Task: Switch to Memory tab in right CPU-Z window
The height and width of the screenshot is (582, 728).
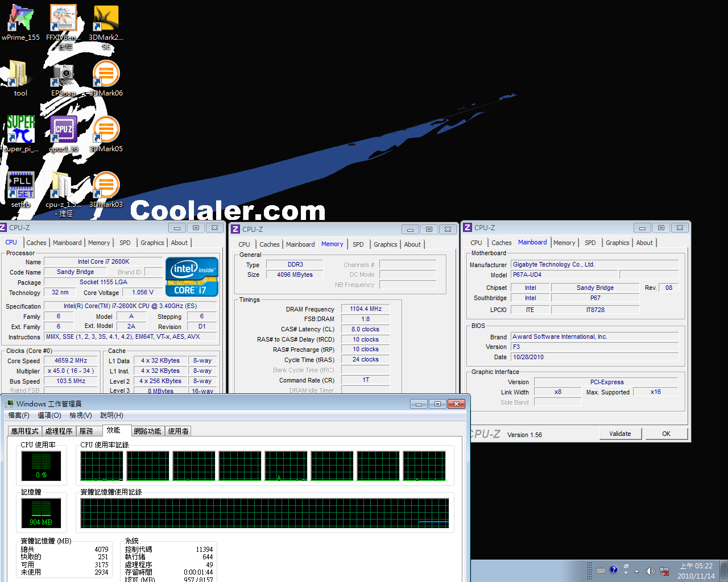Action: pos(564,243)
